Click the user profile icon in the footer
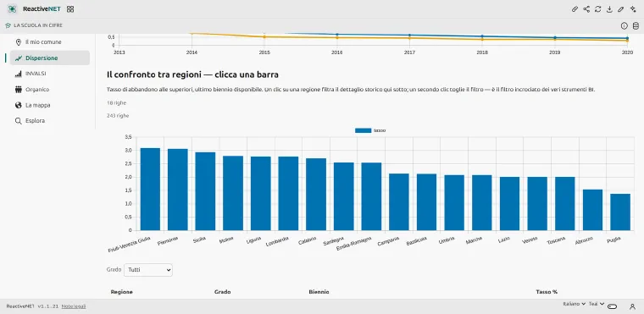Screen dimensions: 644x314 (x=632, y=306)
